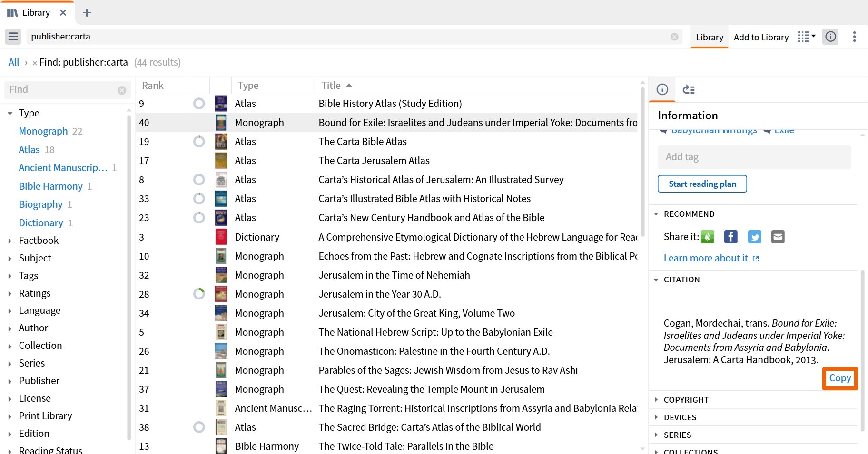Filter by Atlas type
The image size is (868, 454).
29,150
